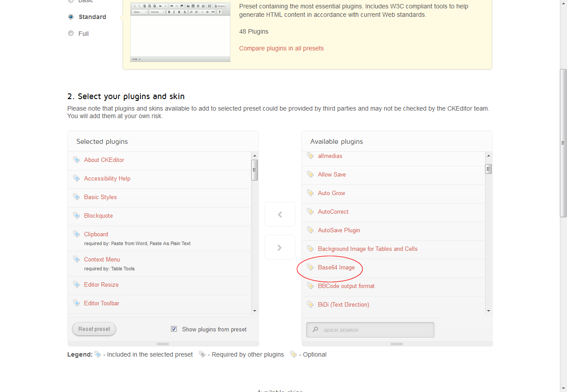Click the Quick Search input field
The width and height of the screenshot is (567, 392).
pos(370,330)
